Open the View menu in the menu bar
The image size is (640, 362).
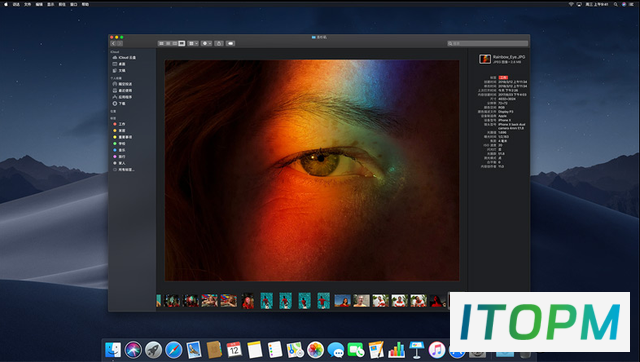(50, 4)
